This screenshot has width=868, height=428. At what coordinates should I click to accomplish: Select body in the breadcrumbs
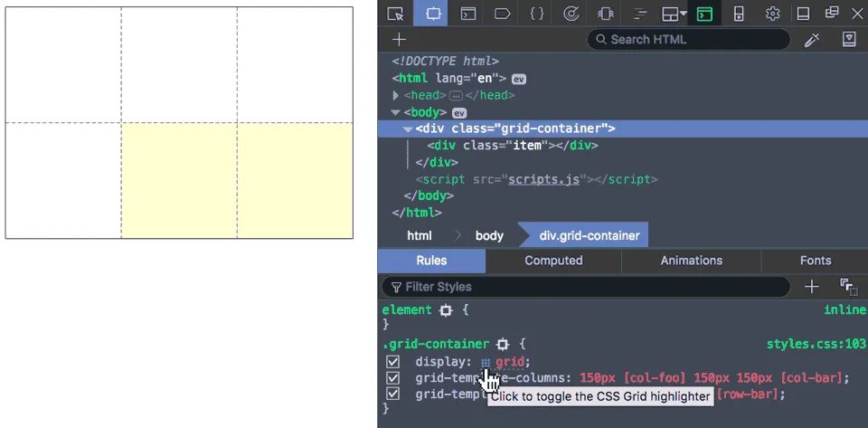489,235
